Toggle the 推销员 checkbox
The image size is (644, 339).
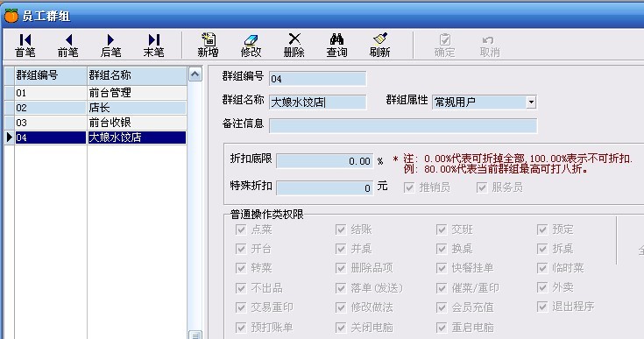[x=409, y=188]
